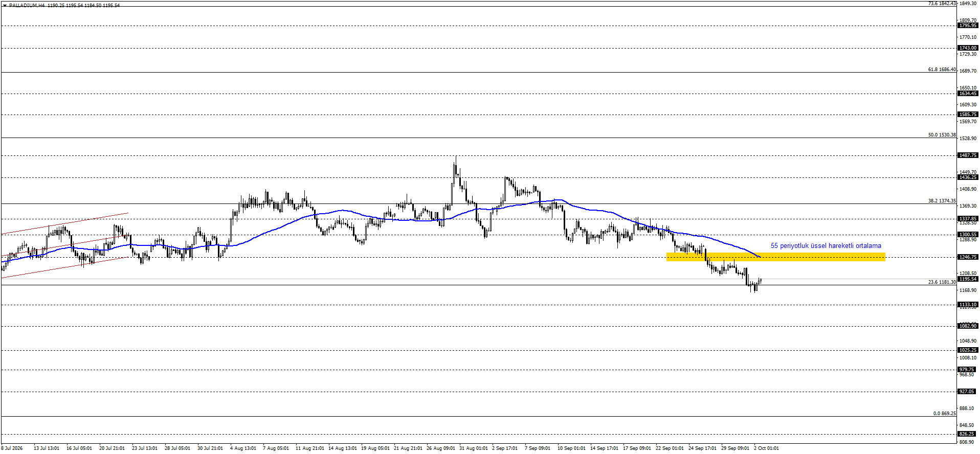
Task: Click the 50.0 Fibonacci level label 1530.38
Action: [942, 135]
